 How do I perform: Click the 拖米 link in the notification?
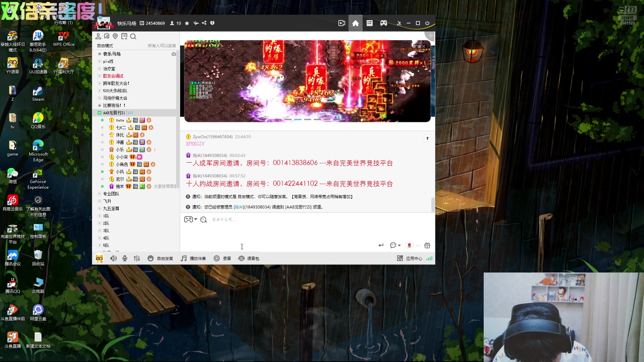(239, 207)
